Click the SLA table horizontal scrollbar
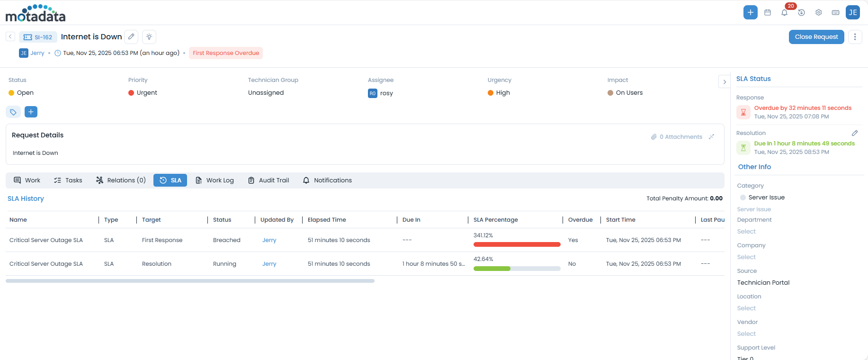This screenshot has width=868, height=360. pos(190,281)
